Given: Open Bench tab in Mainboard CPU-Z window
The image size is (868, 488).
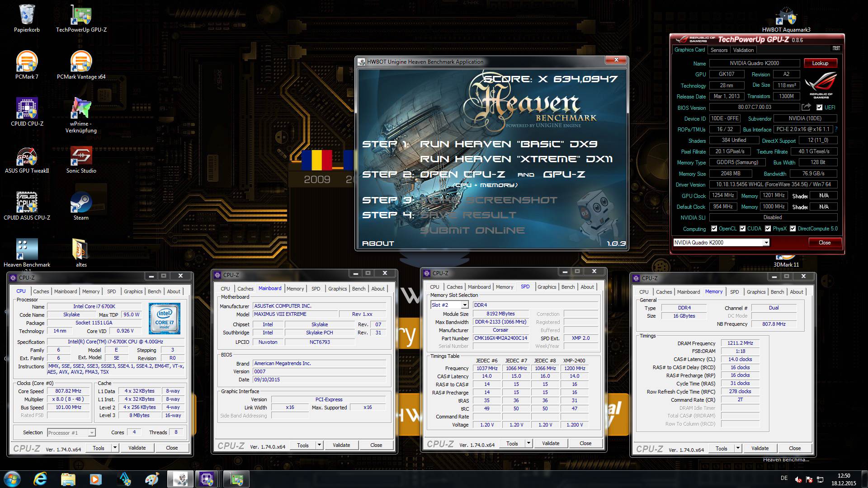Looking at the screenshot, I should (x=359, y=289).
